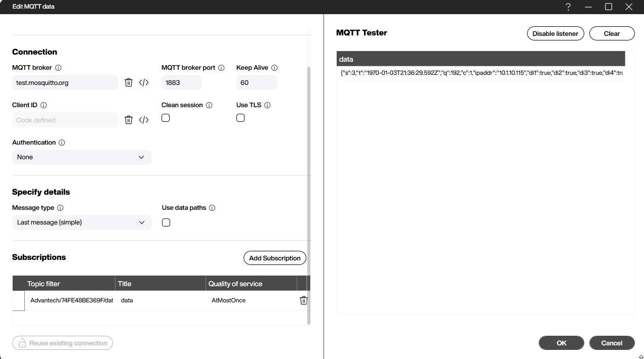Enable the Use TLS checkbox
Screen dimensions: 644x359
point(240,117)
